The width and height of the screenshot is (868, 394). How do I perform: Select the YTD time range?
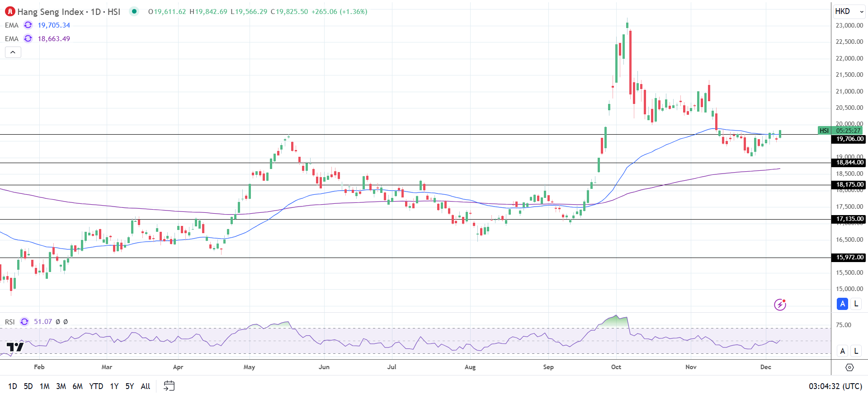point(96,386)
